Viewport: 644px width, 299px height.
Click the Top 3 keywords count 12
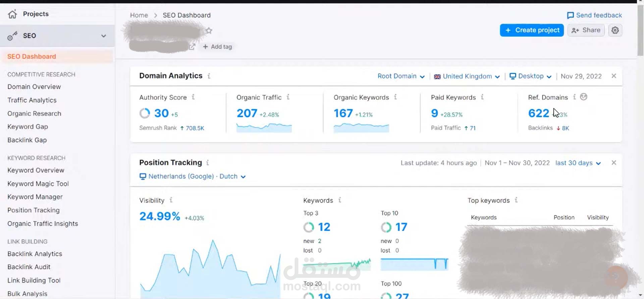click(324, 227)
